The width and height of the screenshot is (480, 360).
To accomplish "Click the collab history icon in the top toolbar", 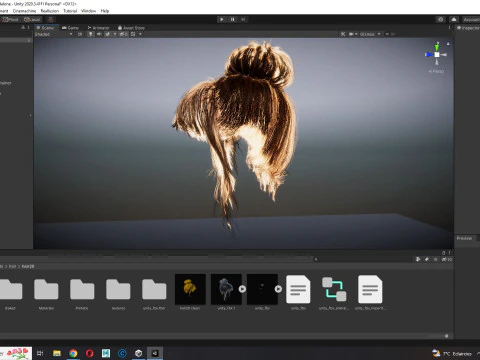I will [x=441, y=19].
